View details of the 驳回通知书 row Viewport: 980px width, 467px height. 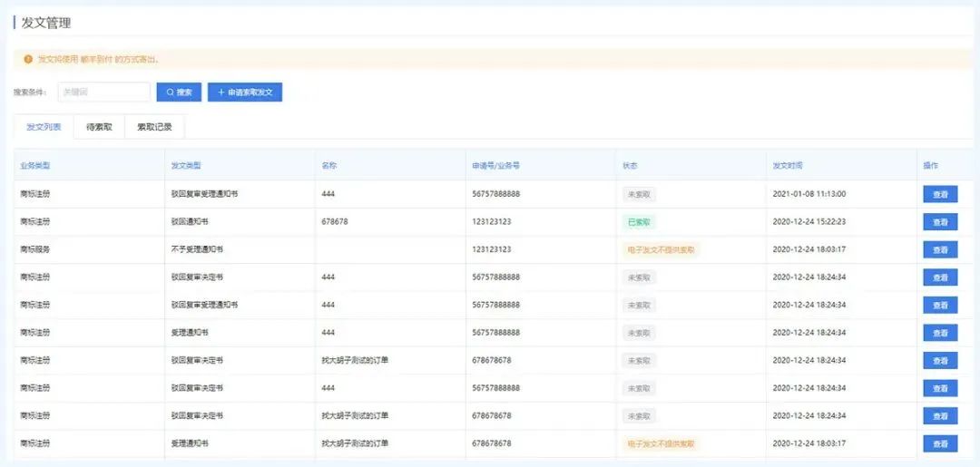(940, 222)
